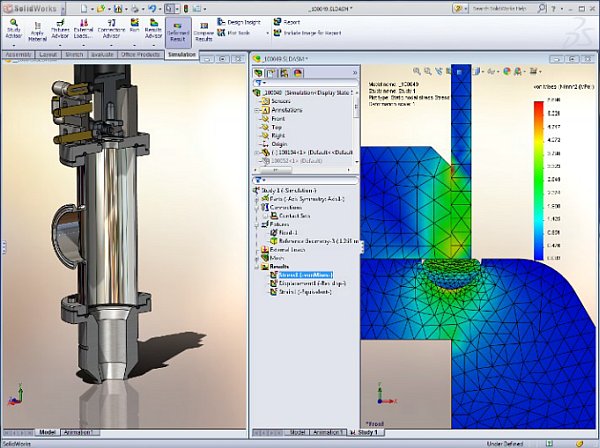600x448 pixels.
Task: Switch to the Sketch ribbon tab
Action: (x=74, y=55)
